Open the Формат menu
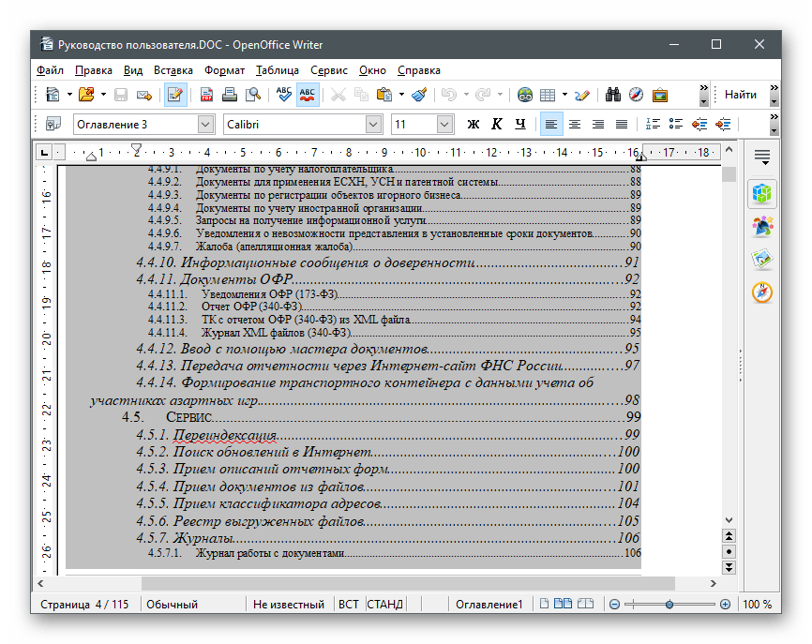 [224, 70]
